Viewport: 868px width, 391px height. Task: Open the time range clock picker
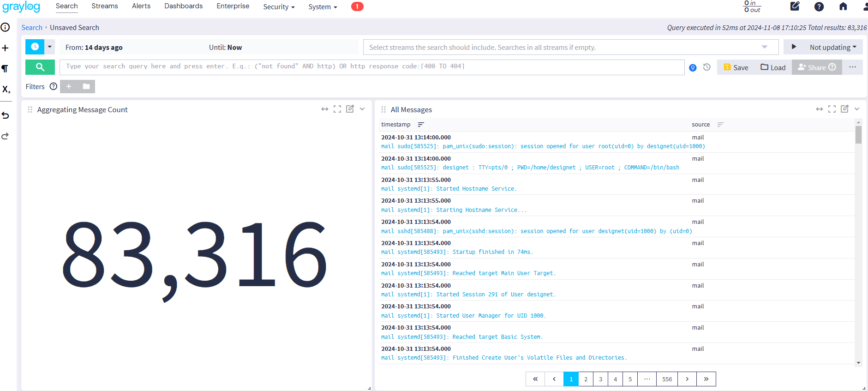click(x=35, y=47)
